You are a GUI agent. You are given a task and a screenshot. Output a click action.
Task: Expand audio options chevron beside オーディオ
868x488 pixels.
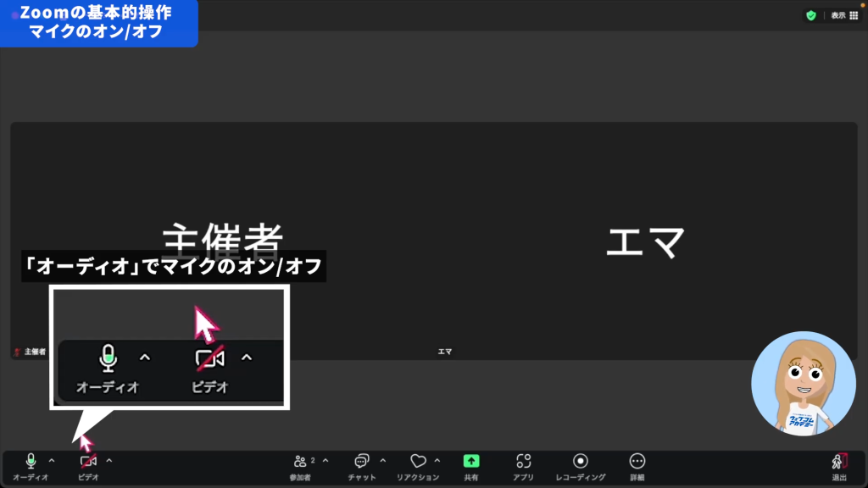52,461
